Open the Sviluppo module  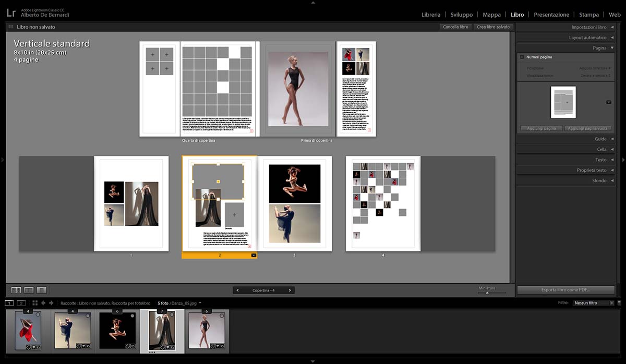tap(461, 15)
